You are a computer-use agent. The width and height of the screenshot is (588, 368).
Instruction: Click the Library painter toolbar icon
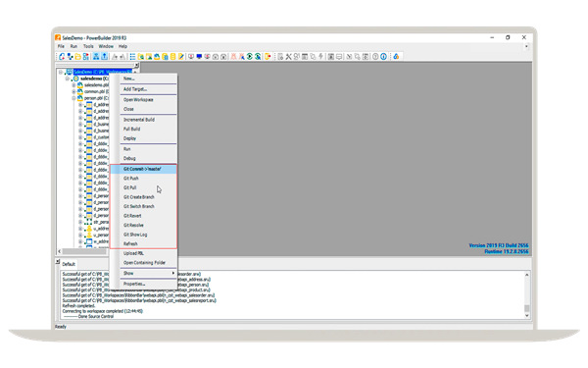point(157,56)
